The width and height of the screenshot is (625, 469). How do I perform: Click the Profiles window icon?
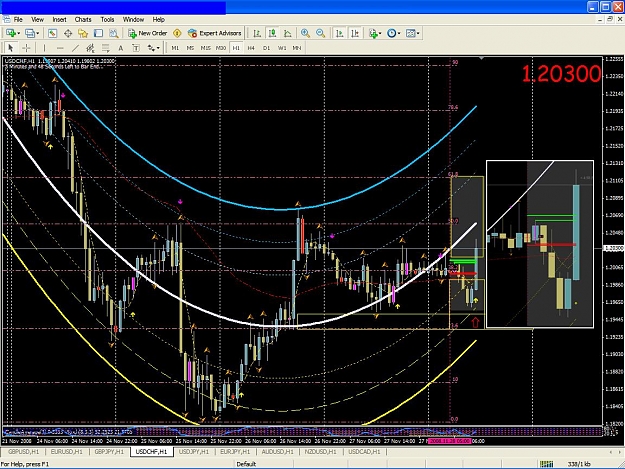(29, 33)
